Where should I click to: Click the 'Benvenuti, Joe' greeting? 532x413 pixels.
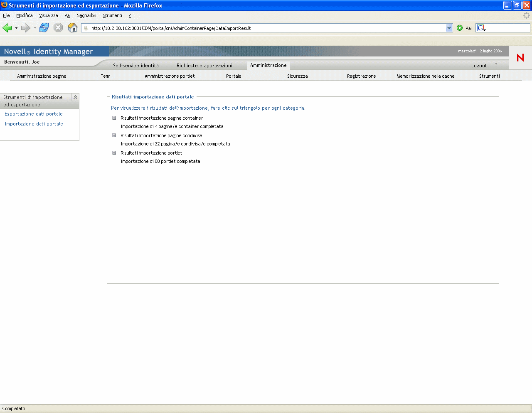(22, 62)
